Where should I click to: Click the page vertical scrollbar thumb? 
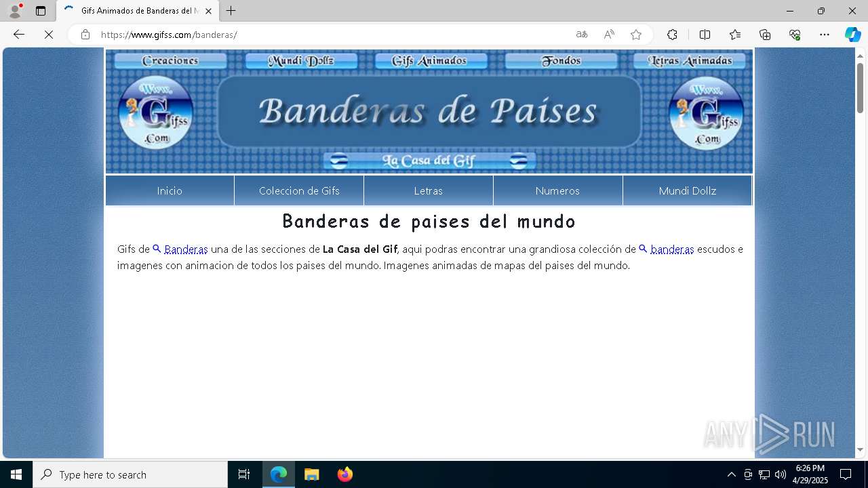point(860,88)
